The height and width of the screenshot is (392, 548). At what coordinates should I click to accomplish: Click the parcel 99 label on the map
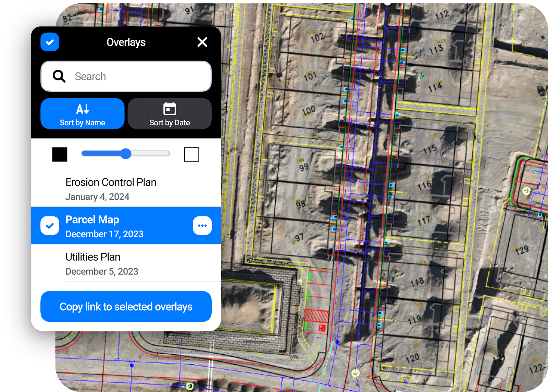pyautogui.click(x=304, y=167)
